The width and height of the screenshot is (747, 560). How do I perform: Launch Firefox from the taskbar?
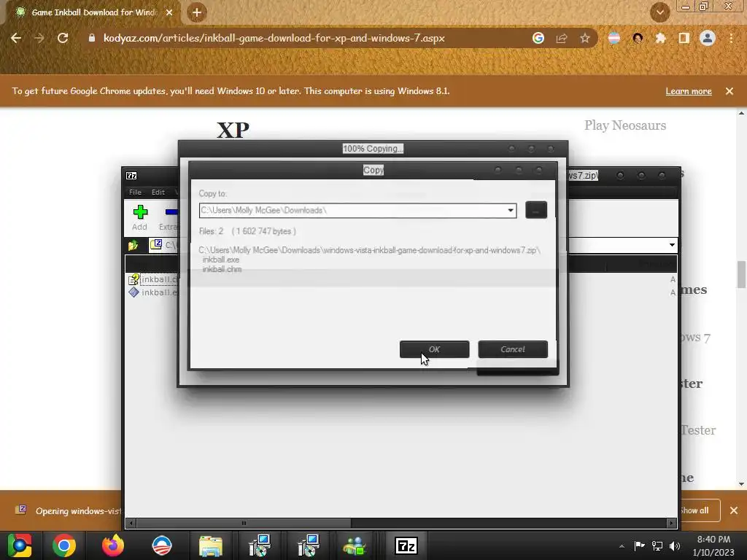(113, 545)
